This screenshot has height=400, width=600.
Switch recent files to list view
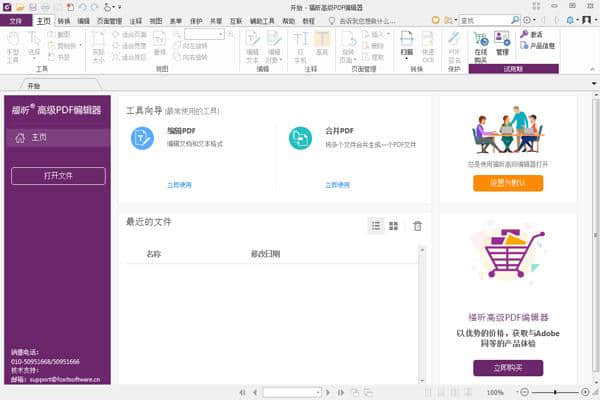tap(377, 227)
